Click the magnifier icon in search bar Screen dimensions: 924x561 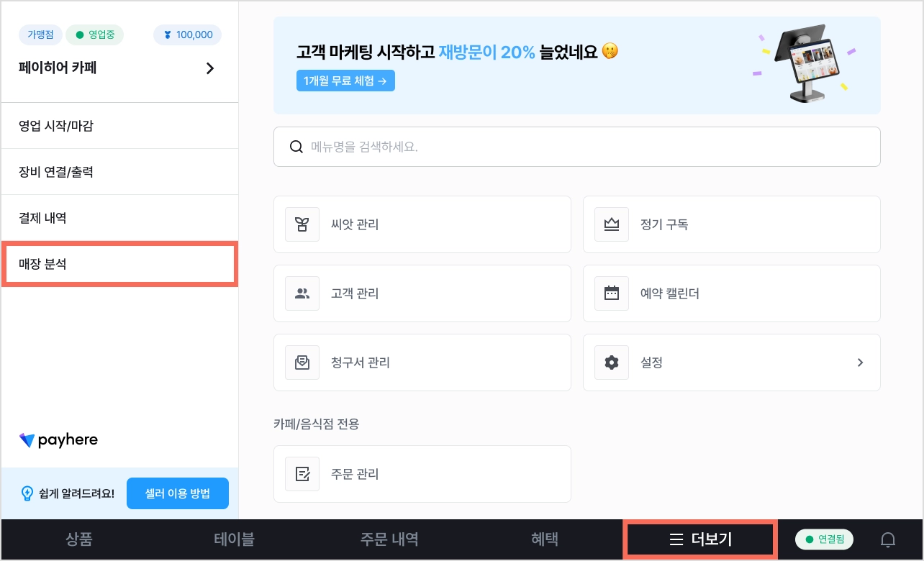(x=296, y=147)
